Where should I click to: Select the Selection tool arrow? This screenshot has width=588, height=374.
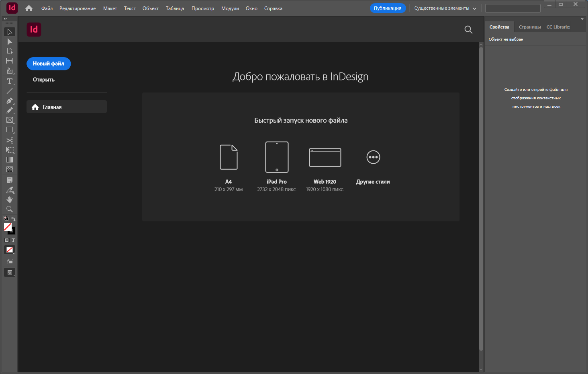[10, 32]
